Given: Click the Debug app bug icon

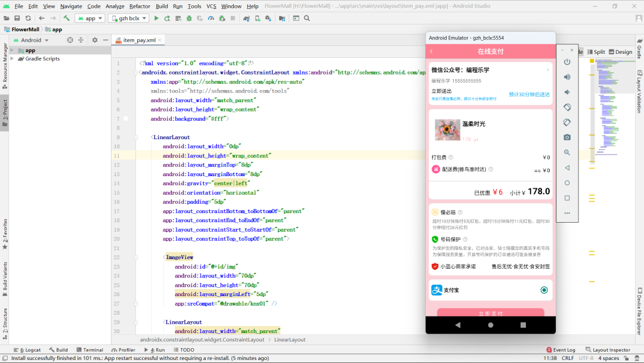Looking at the screenshot, I should pyautogui.click(x=189, y=18).
